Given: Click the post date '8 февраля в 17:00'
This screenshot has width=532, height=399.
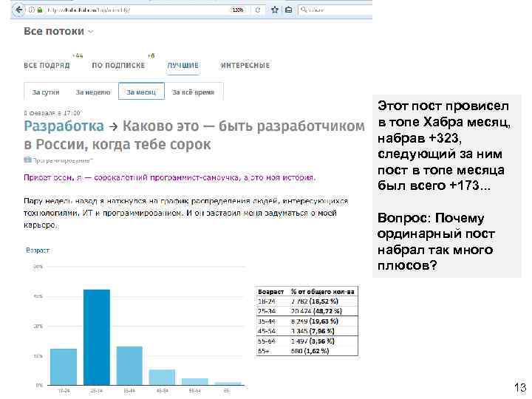Looking at the screenshot, I should pyautogui.click(x=52, y=113).
